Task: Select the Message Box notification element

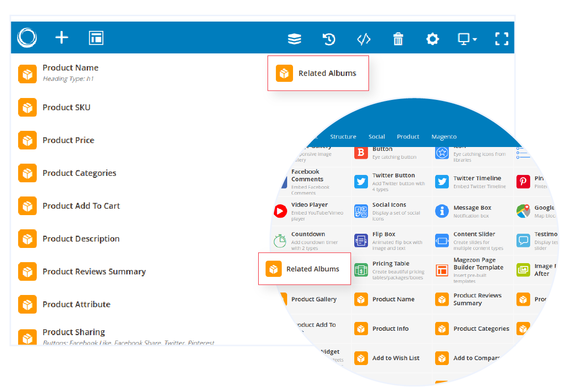Action: (441, 211)
